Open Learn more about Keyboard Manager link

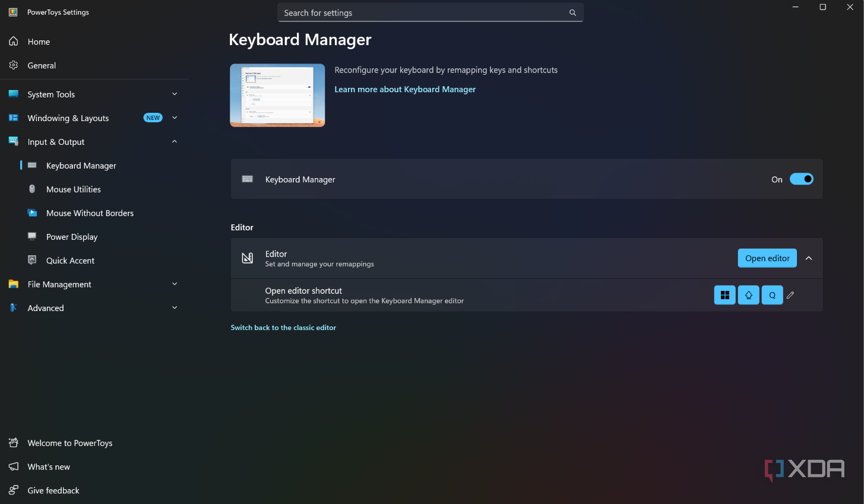pos(405,89)
